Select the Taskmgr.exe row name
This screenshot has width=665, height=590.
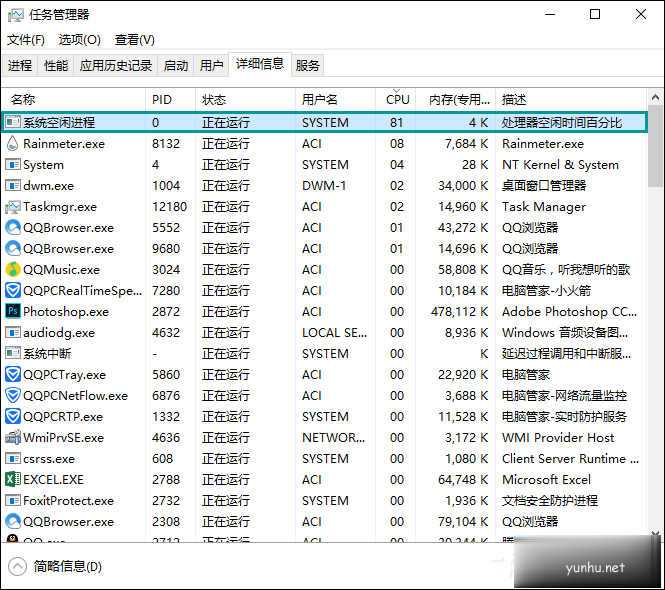tap(60, 207)
